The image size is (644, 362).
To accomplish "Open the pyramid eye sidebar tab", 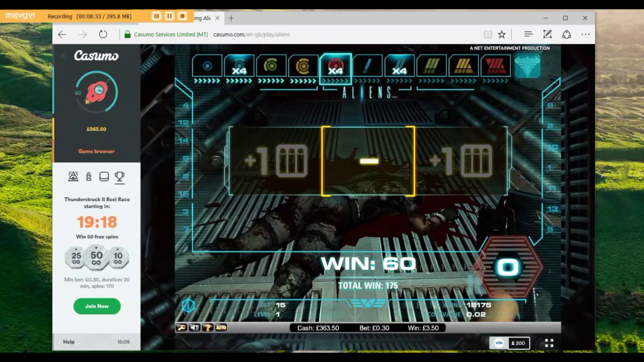I will (x=73, y=176).
